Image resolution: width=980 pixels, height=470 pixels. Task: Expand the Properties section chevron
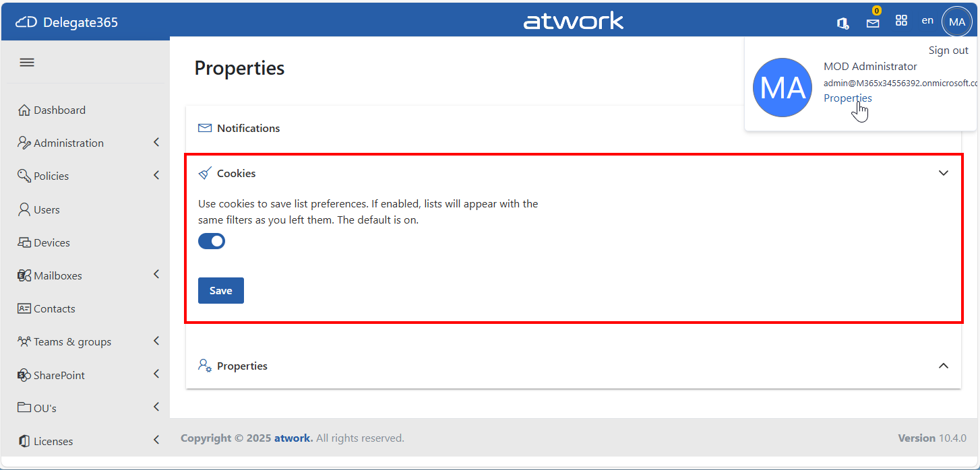(944, 366)
